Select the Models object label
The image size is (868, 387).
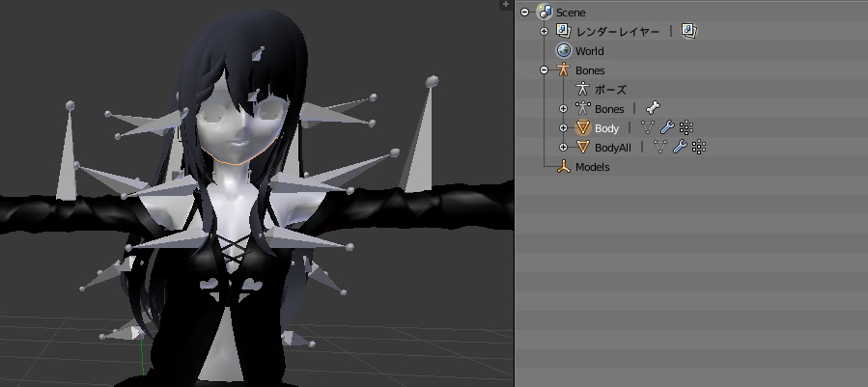[592, 167]
